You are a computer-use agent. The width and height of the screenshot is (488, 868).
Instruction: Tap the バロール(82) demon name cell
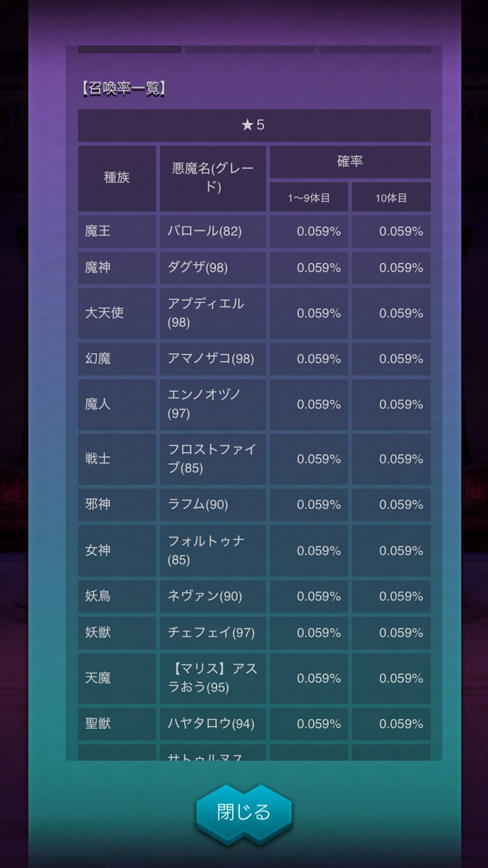click(x=213, y=231)
